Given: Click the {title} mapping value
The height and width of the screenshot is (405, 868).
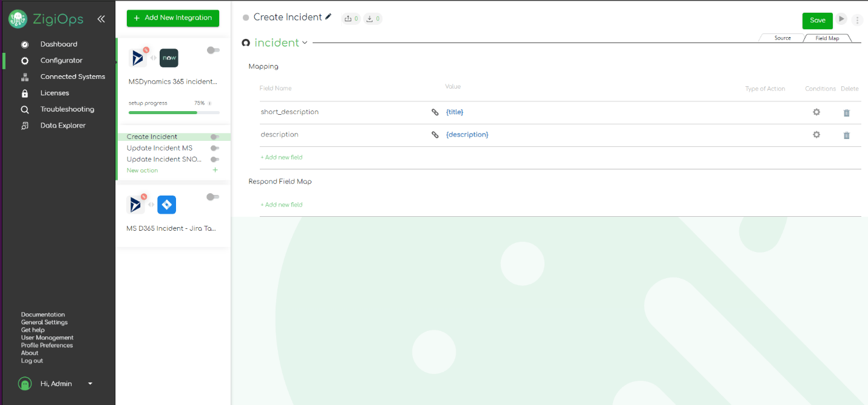Looking at the screenshot, I should coord(455,112).
